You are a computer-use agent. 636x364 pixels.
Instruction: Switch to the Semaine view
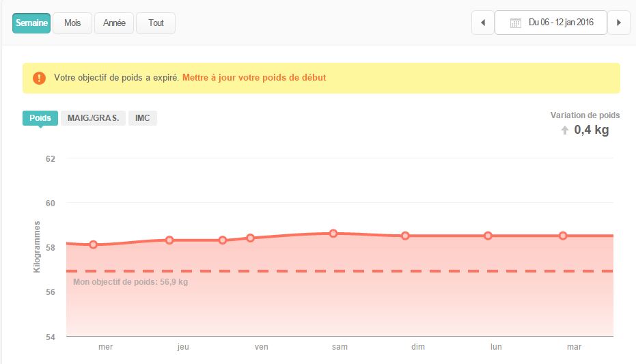(31, 23)
